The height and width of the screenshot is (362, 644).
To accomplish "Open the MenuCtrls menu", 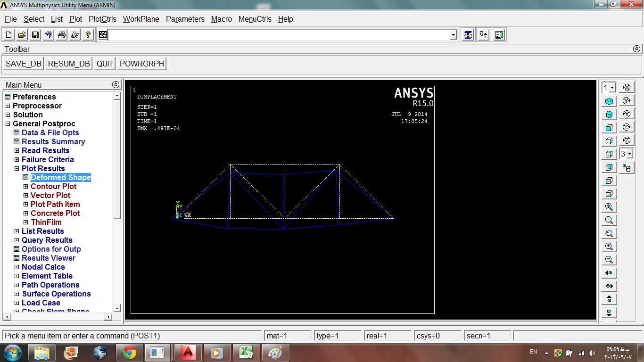I will point(255,19).
